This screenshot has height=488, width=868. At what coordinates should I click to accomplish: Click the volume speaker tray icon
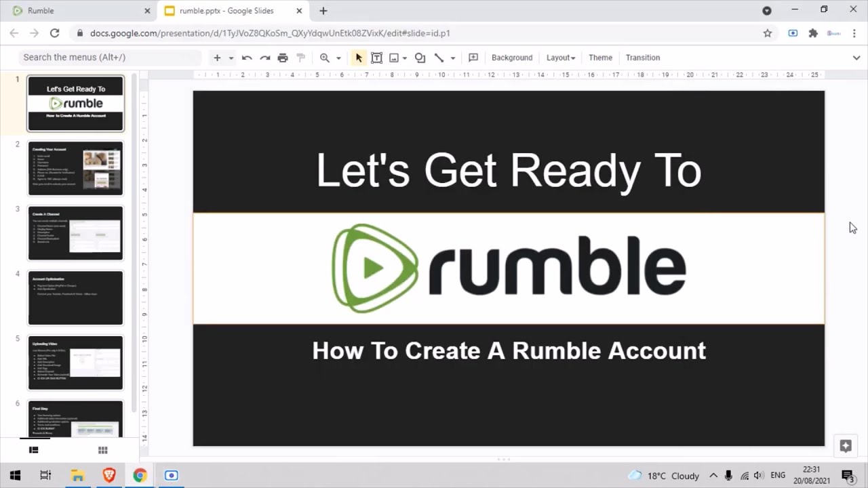point(758,476)
